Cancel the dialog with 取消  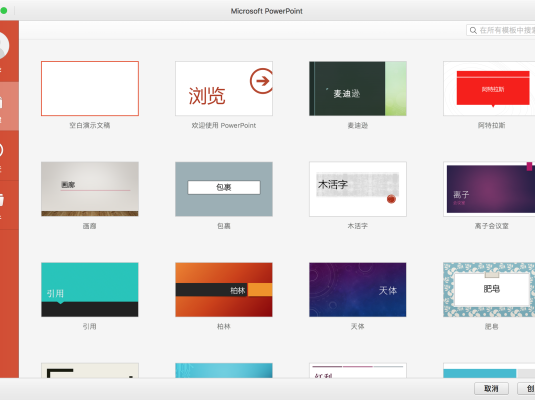(491, 388)
